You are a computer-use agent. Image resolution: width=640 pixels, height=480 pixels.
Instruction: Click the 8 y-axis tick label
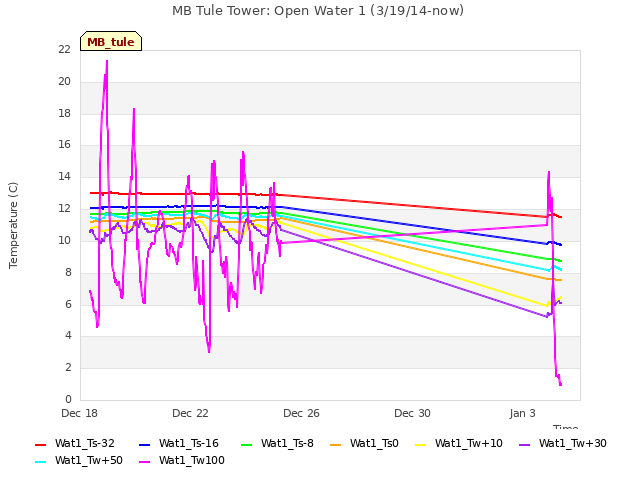tap(68, 272)
